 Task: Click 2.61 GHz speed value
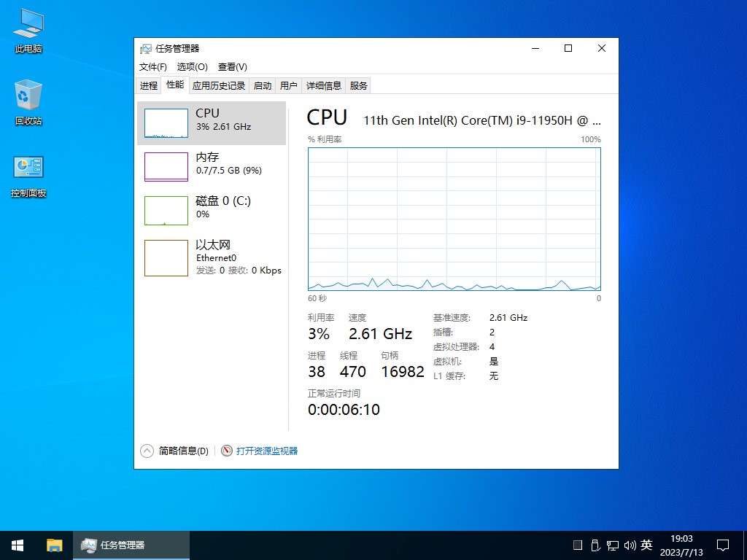coord(380,334)
